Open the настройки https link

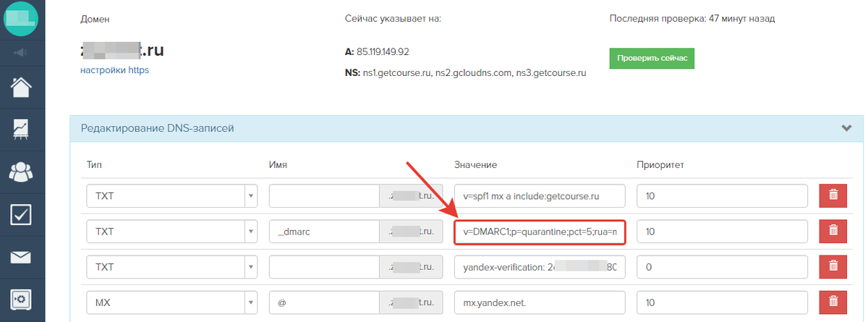pos(114,70)
